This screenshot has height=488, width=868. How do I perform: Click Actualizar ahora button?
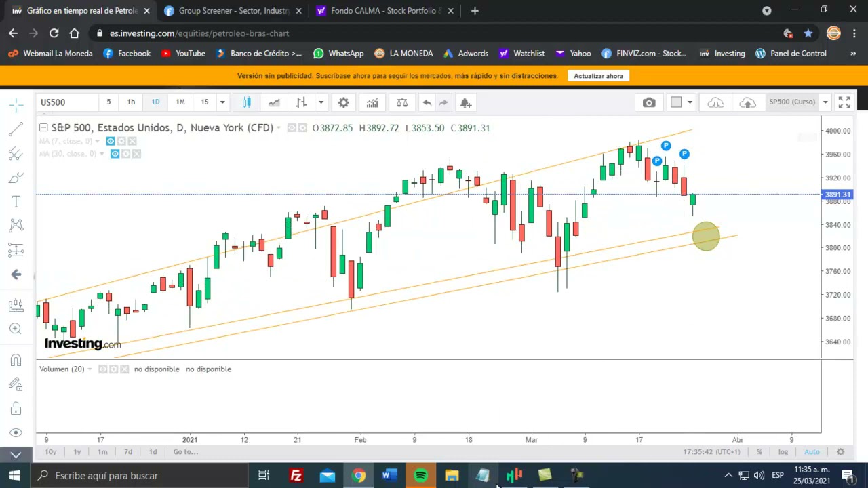click(598, 76)
